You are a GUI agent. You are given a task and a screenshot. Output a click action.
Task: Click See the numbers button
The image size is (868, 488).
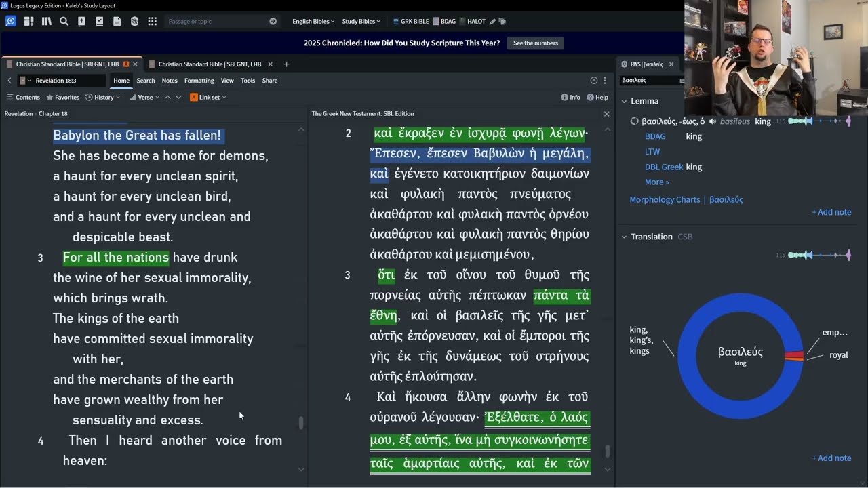pos(536,43)
